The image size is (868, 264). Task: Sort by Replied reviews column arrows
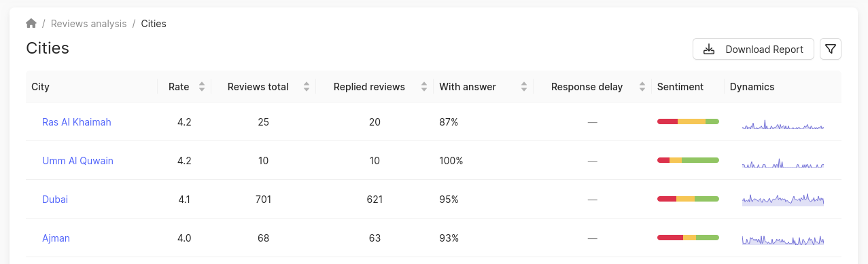[424, 87]
